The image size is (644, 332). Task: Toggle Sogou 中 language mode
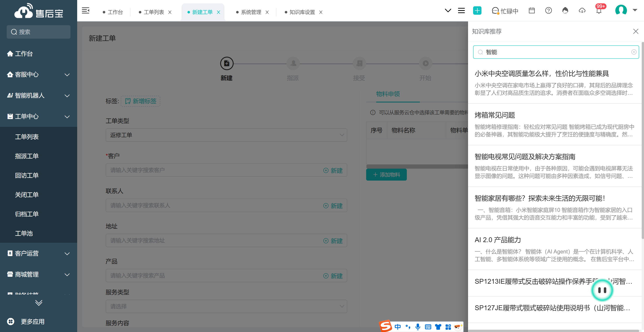(x=398, y=327)
